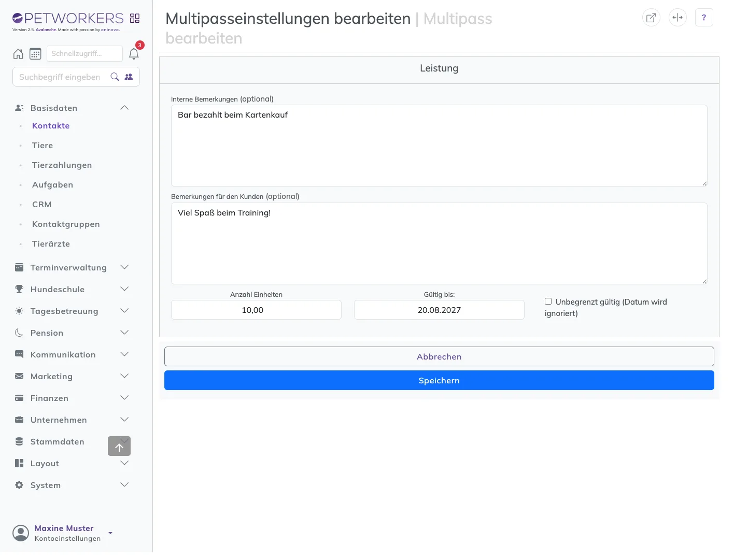The height and width of the screenshot is (560, 734).
Task: Expand the Finanzen chevron
Action: point(124,398)
